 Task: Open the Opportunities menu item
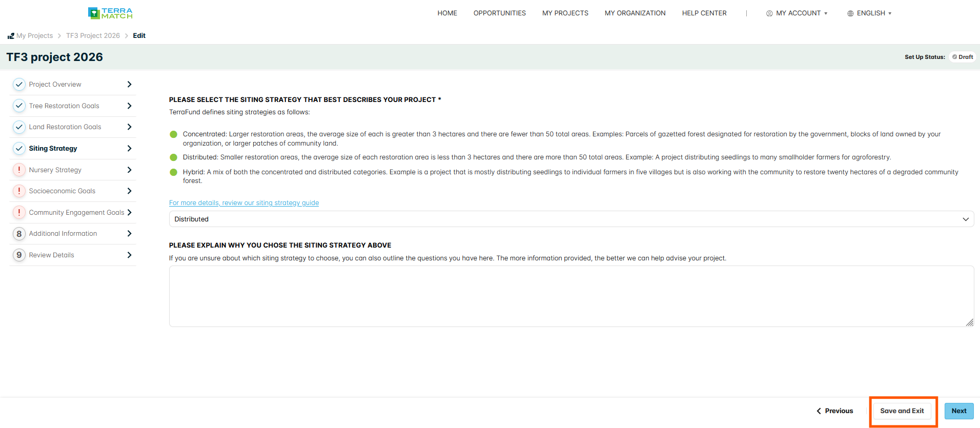tap(500, 13)
